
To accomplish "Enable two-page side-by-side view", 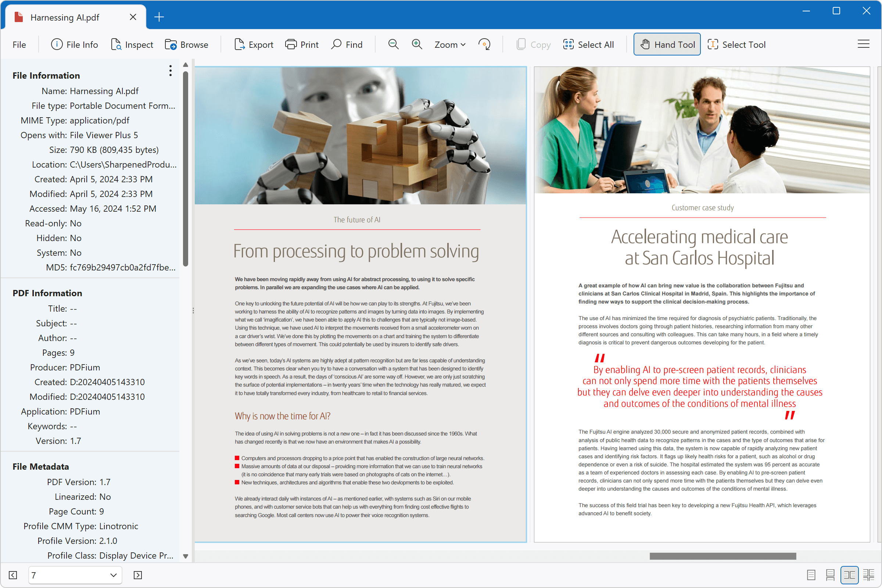I will (850, 574).
